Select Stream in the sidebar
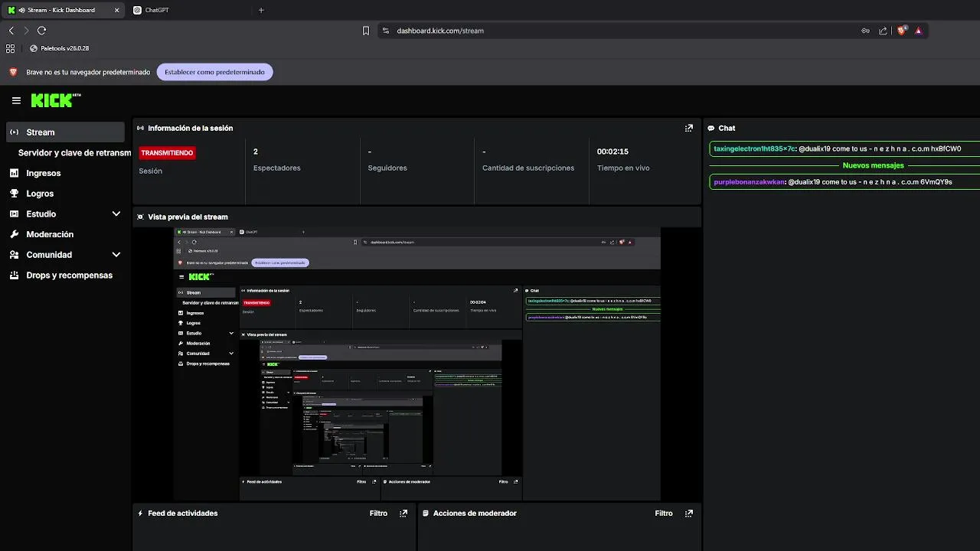The height and width of the screenshot is (551, 980). pos(65,132)
